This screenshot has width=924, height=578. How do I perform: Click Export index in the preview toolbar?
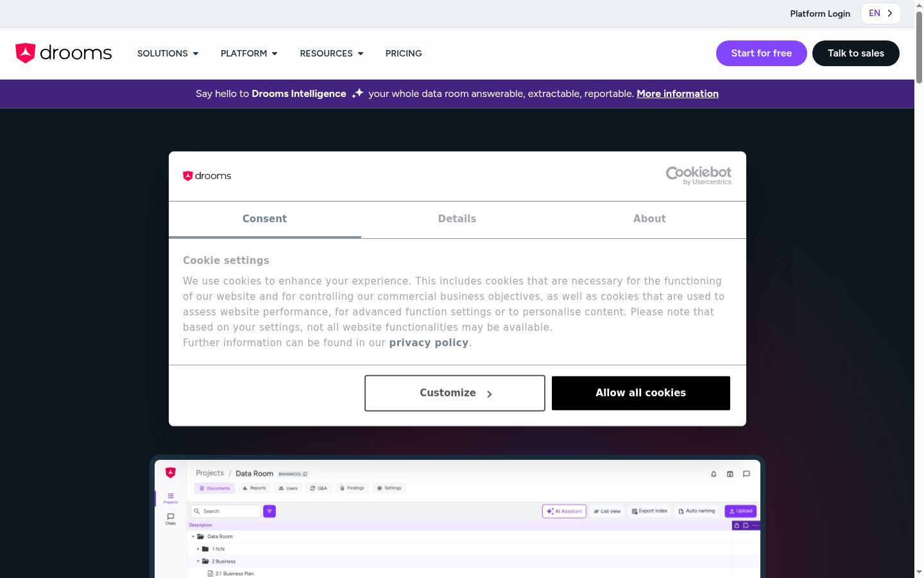649,511
